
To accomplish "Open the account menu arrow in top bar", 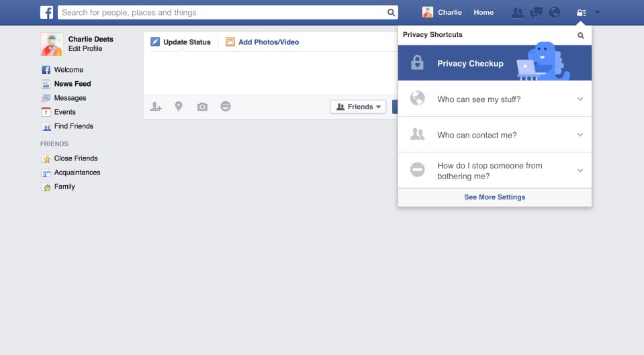I will pyautogui.click(x=597, y=13).
